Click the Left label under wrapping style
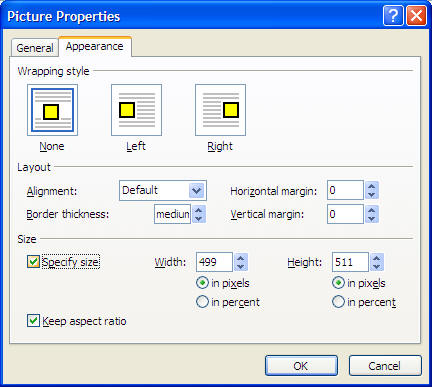 136,146
